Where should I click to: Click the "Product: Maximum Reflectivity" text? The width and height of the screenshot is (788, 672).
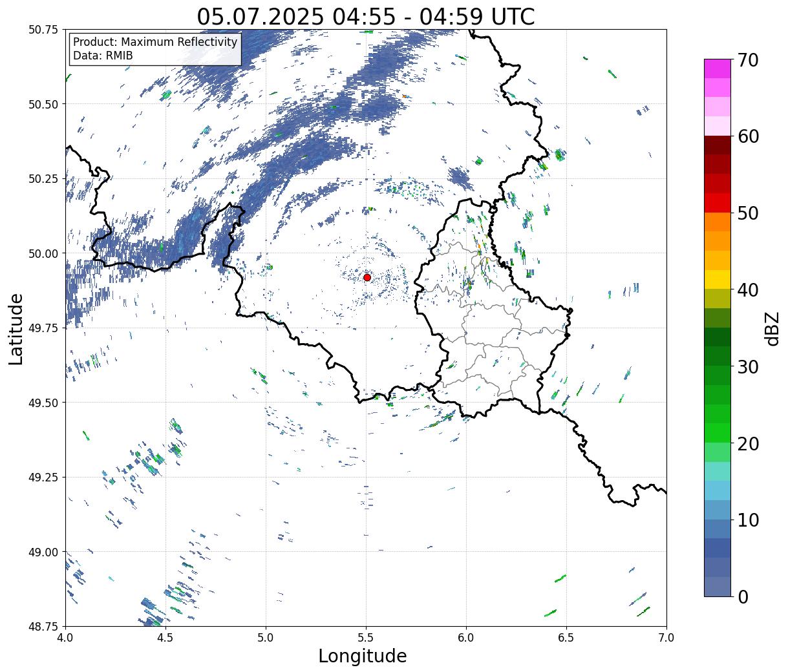tap(155, 42)
